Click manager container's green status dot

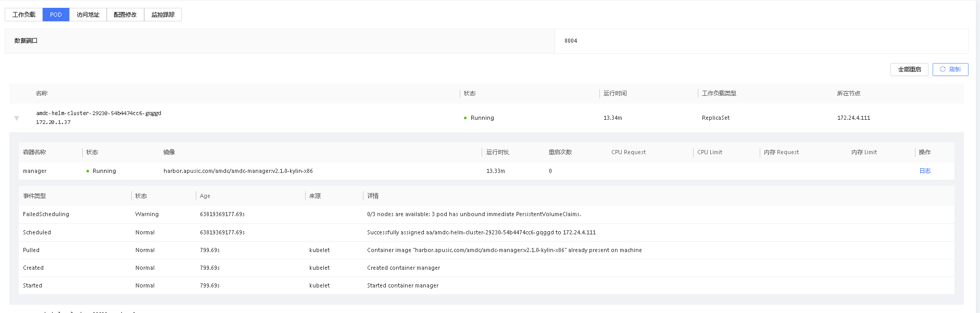(x=87, y=171)
